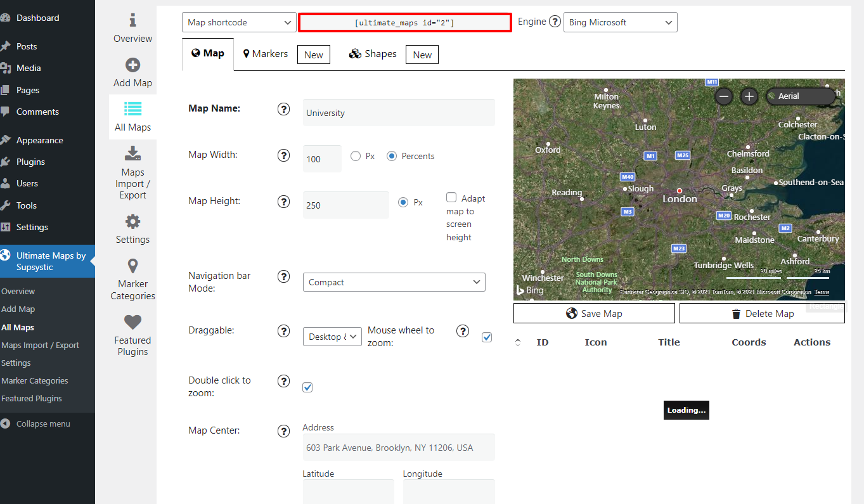864x504 pixels.
Task: Click New button next to Shapes
Action: tap(422, 55)
